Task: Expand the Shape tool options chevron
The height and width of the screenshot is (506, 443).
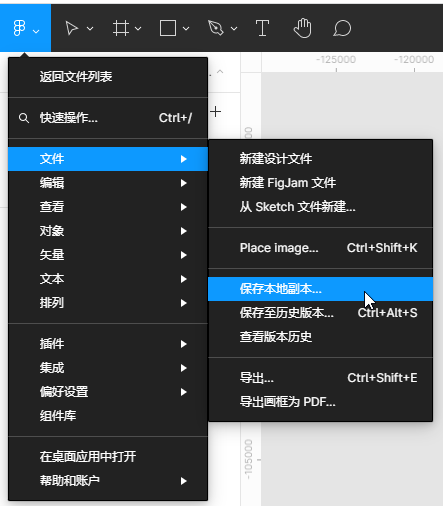Action: pyautogui.click(x=186, y=29)
